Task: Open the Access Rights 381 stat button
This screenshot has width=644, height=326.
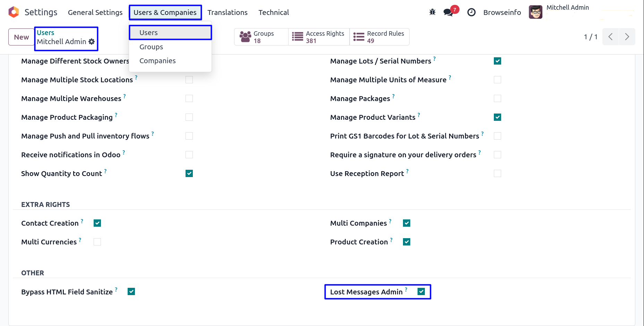Action: click(x=319, y=37)
